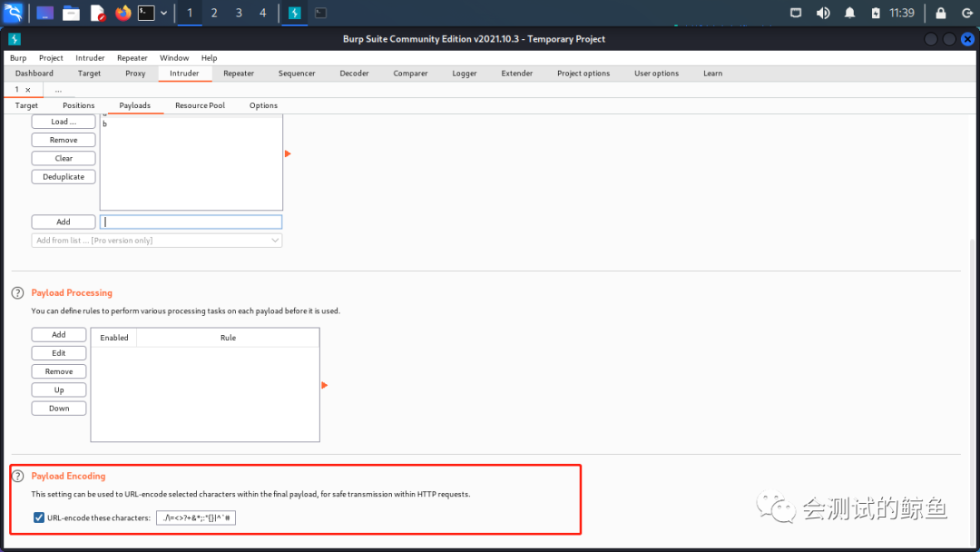Expand payload list with the orange arrow
This screenshot has height=552, width=980.
pos(288,153)
